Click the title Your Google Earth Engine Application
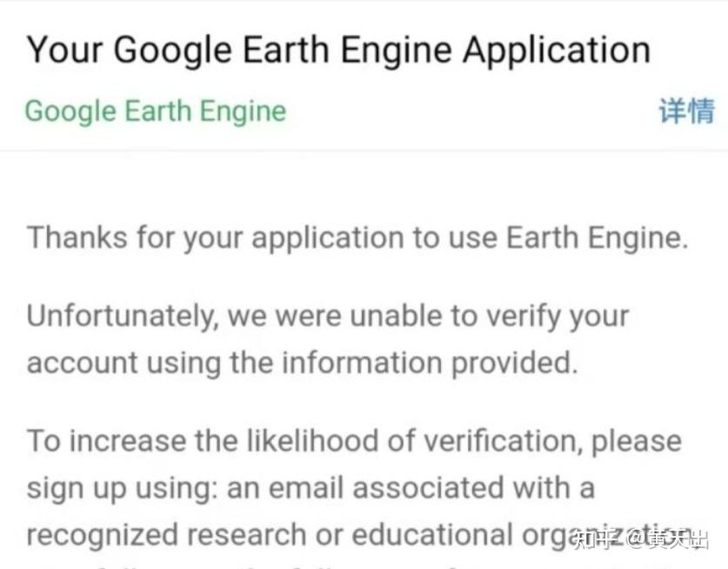Image resolution: width=728 pixels, height=569 pixels. tap(337, 49)
